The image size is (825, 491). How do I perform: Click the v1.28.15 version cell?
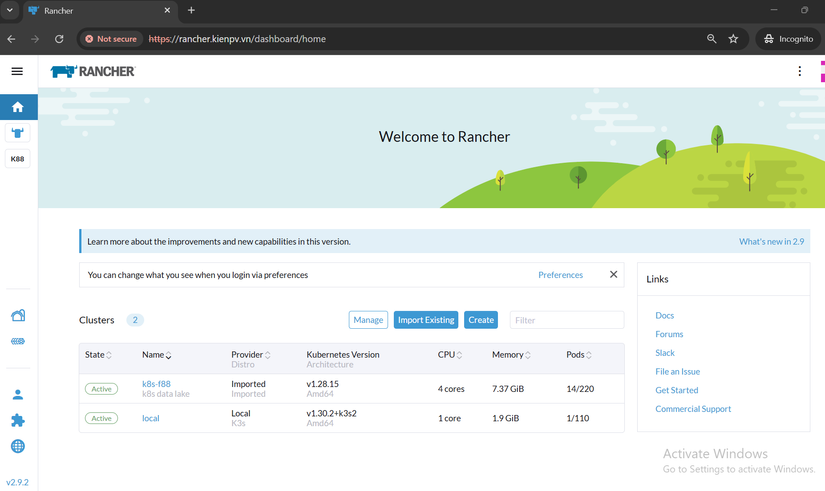point(323,384)
